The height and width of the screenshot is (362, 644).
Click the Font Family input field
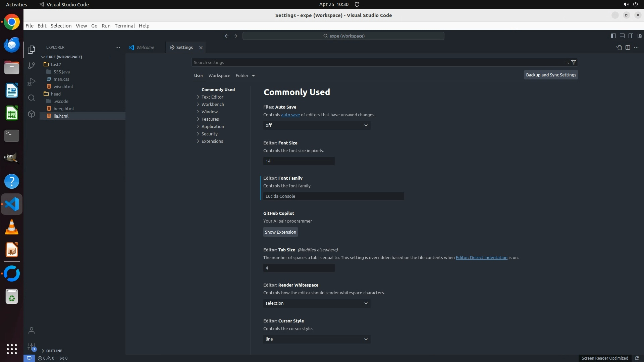[x=333, y=196]
